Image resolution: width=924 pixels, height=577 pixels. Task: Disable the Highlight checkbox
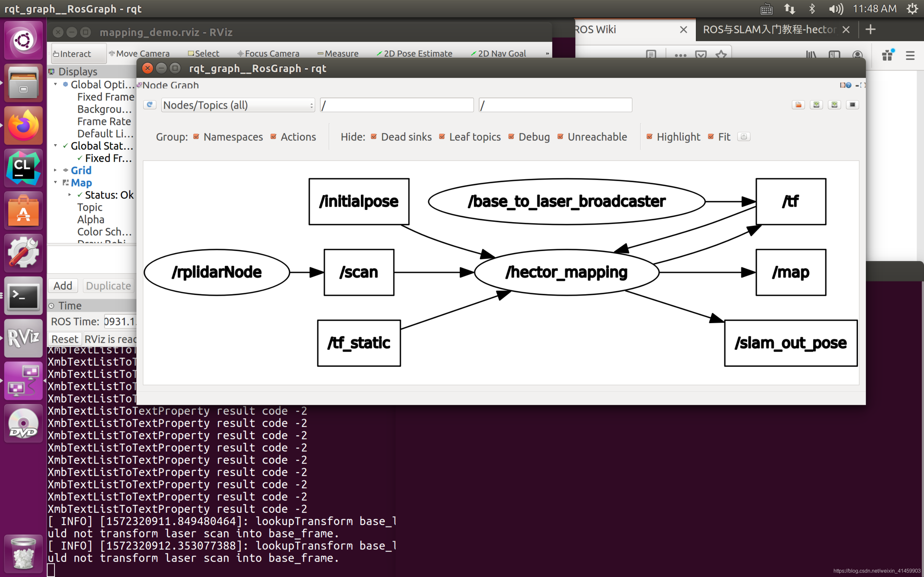pos(649,137)
